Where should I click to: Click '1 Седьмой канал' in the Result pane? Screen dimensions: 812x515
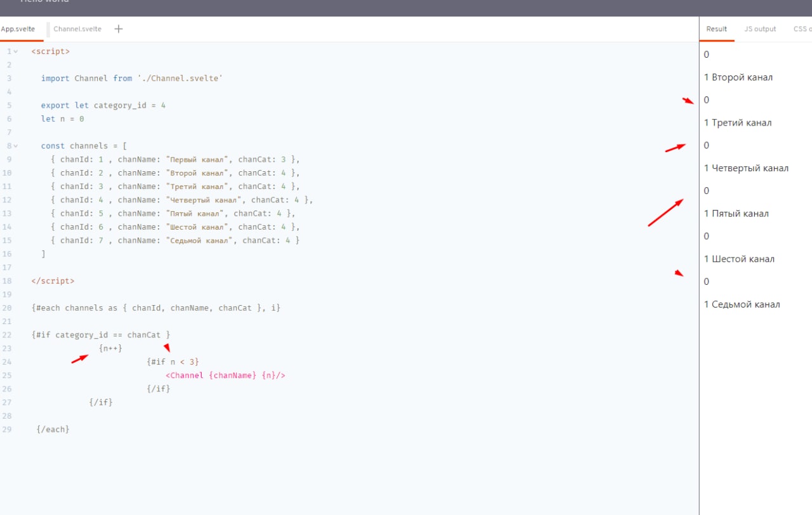(x=742, y=304)
